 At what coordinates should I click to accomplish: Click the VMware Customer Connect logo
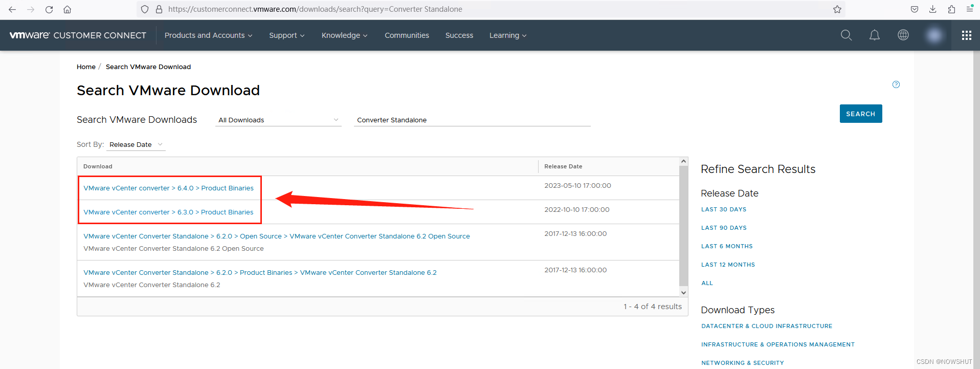point(78,35)
